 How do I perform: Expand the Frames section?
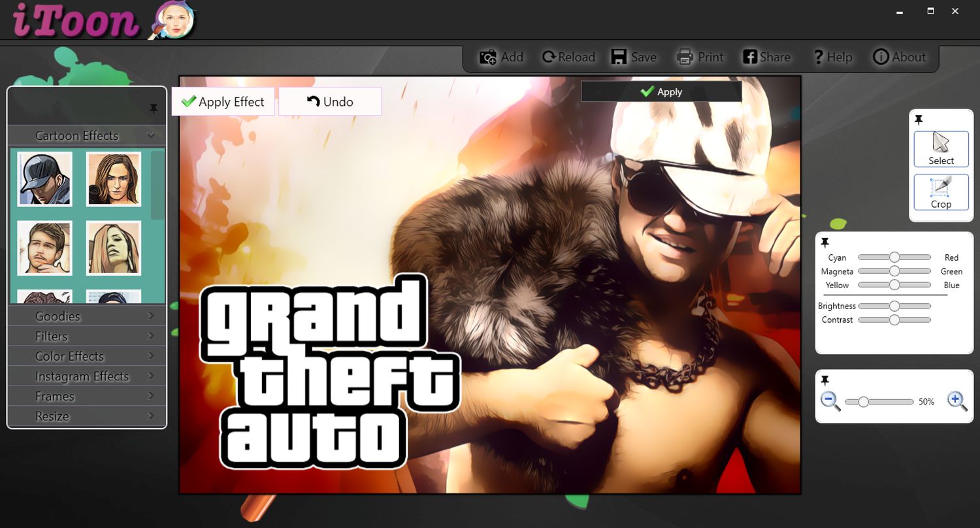(86, 396)
